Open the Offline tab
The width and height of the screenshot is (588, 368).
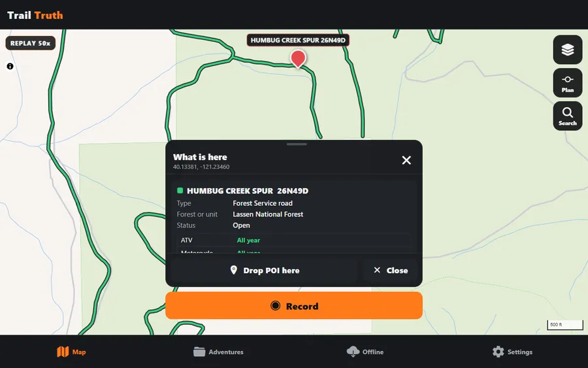pos(365,352)
